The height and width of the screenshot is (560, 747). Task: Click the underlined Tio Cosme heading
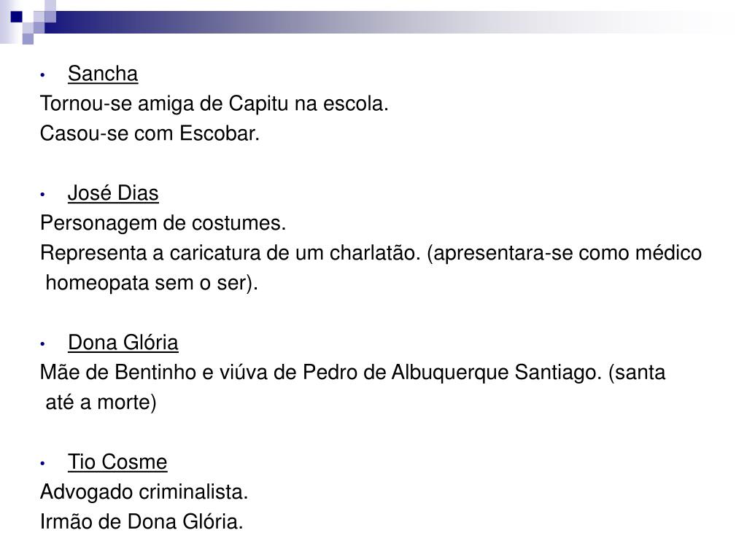pos(117,462)
